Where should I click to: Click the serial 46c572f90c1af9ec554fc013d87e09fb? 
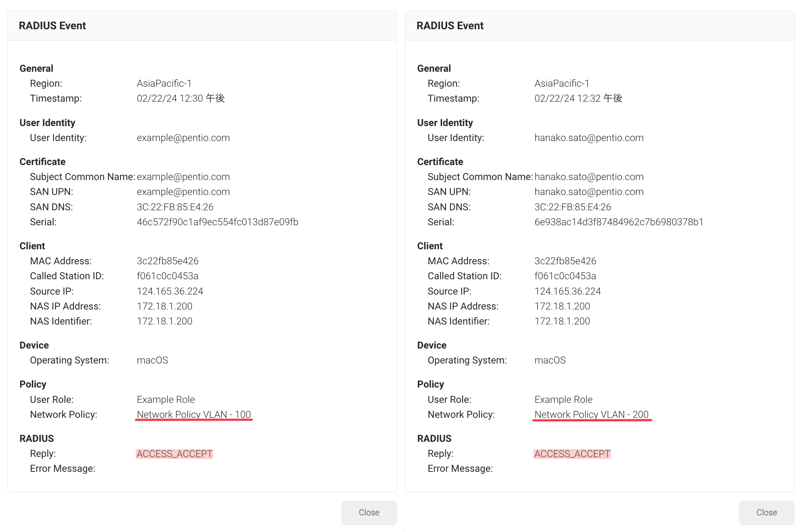(217, 222)
